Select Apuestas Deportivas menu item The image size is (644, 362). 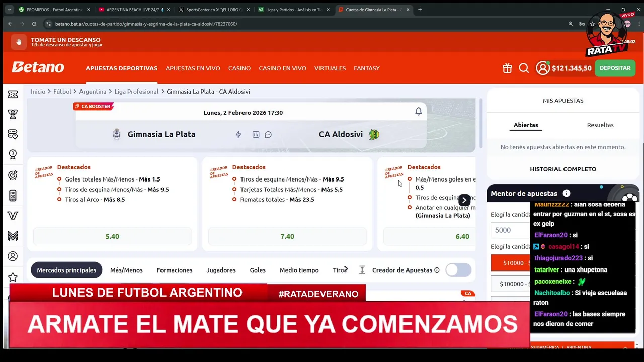coord(121,68)
